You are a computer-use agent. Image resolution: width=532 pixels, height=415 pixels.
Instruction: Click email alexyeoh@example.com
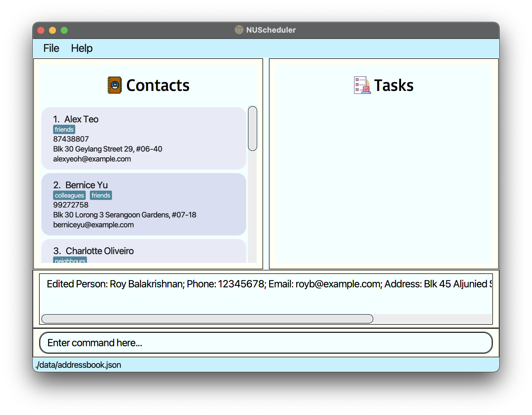pyautogui.click(x=92, y=159)
